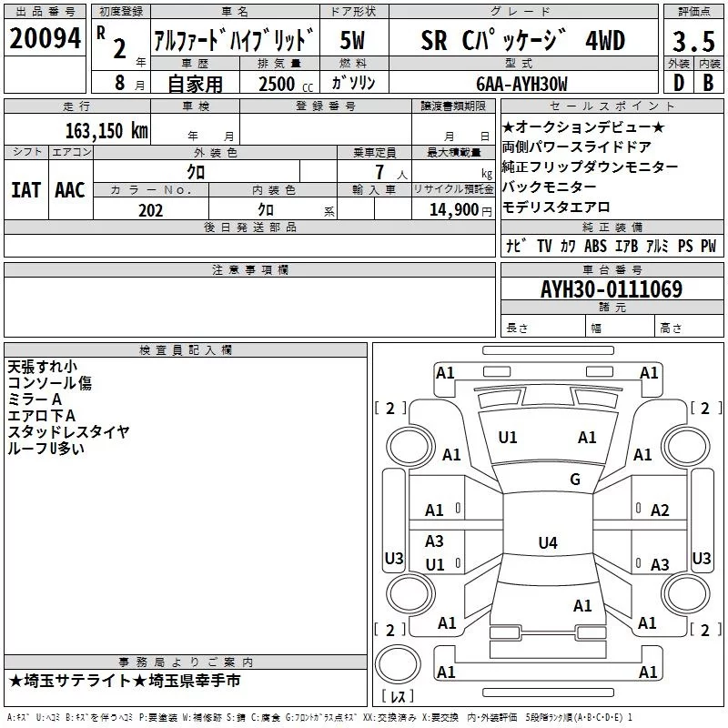This screenshot has width=728, height=728.
Task: Click the registration year value 2
Action: pyautogui.click(x=120, y=49)
